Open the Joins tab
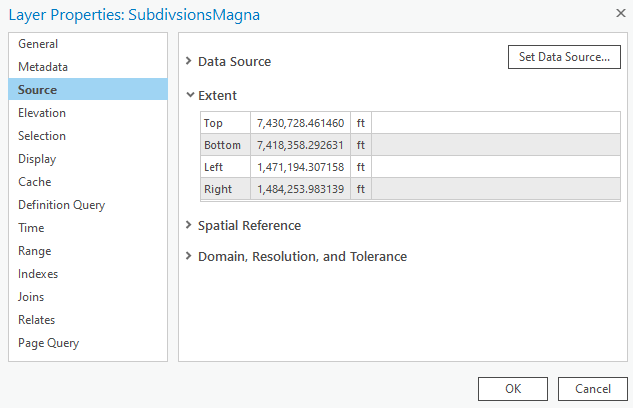Viewport: 633px width, 408px height. (31, 297)
